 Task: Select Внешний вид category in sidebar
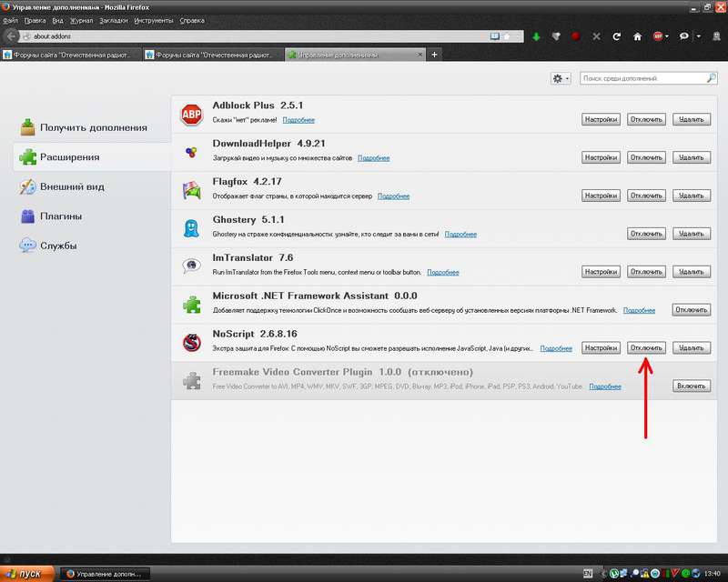[x=93, y=186]
